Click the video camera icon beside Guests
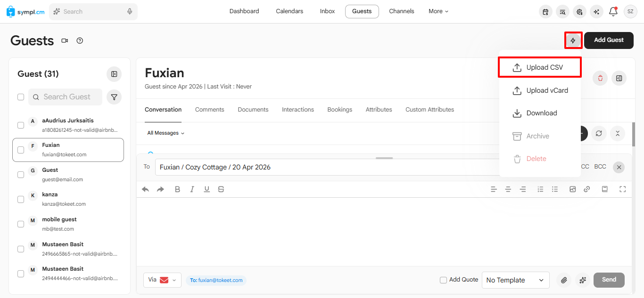The height and width of the screenshot is (298, 644). [65, 40]
